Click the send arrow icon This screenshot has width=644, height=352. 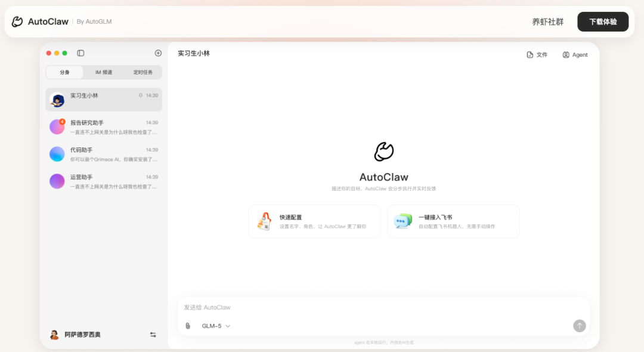click(x=578, y=326)
